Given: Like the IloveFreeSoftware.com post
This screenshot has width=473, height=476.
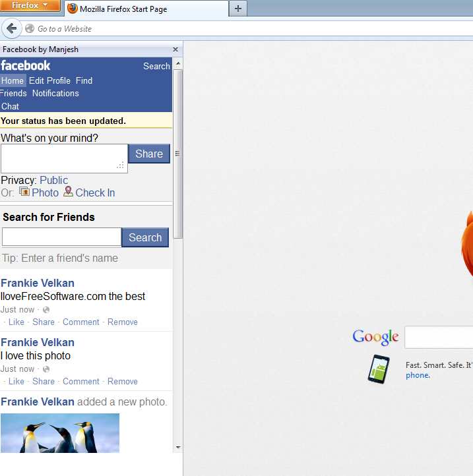Looking at the screenshot, I should click(16, 322).
